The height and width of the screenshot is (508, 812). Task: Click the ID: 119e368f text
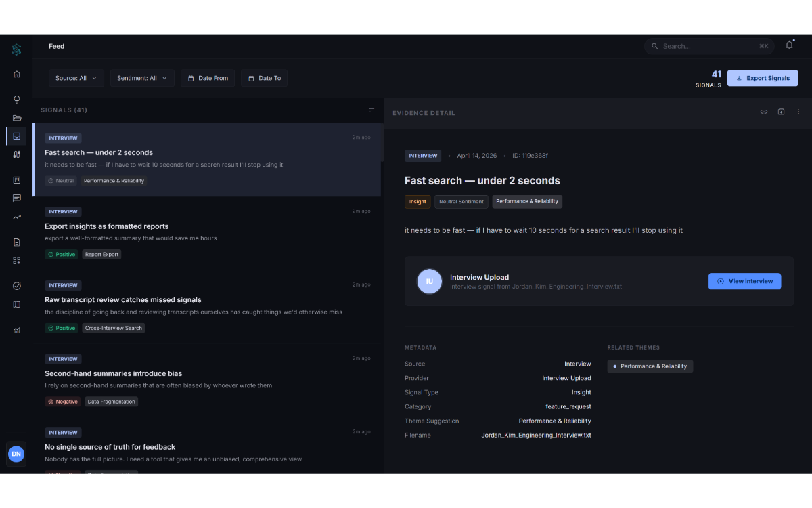tap(530, 156)
